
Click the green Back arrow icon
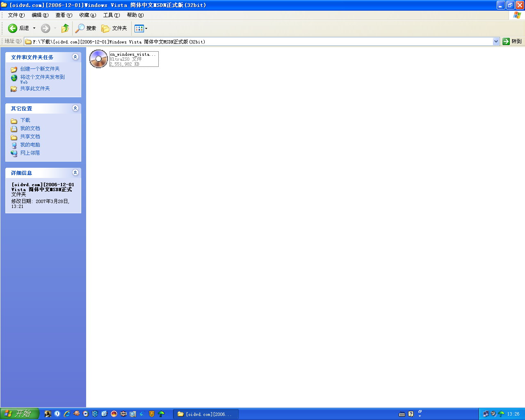13,28
